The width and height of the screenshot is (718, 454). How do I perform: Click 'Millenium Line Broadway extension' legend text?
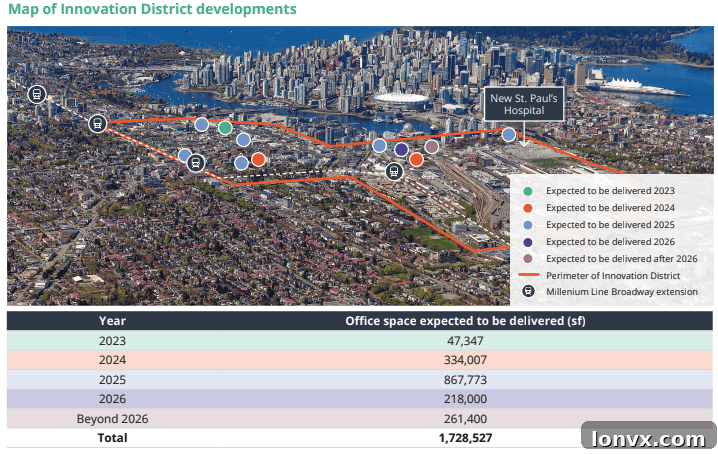coord(622,291)
